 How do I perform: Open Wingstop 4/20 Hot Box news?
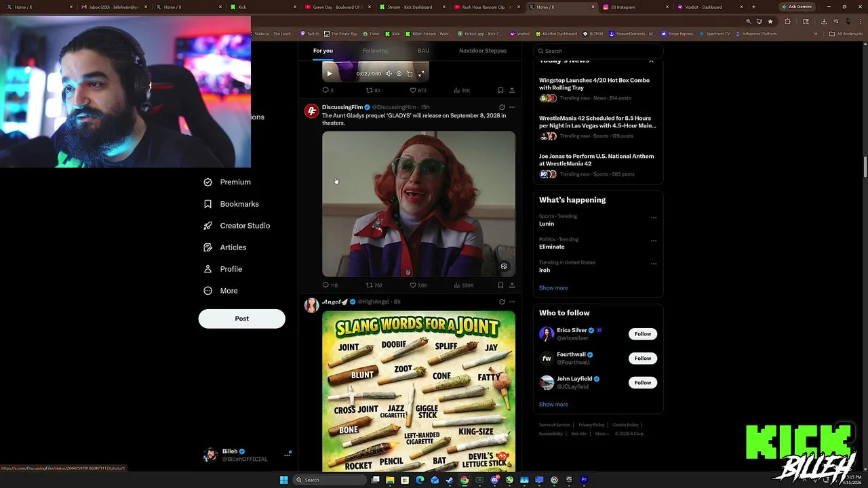pyautogui.click(x=597, y=89)
